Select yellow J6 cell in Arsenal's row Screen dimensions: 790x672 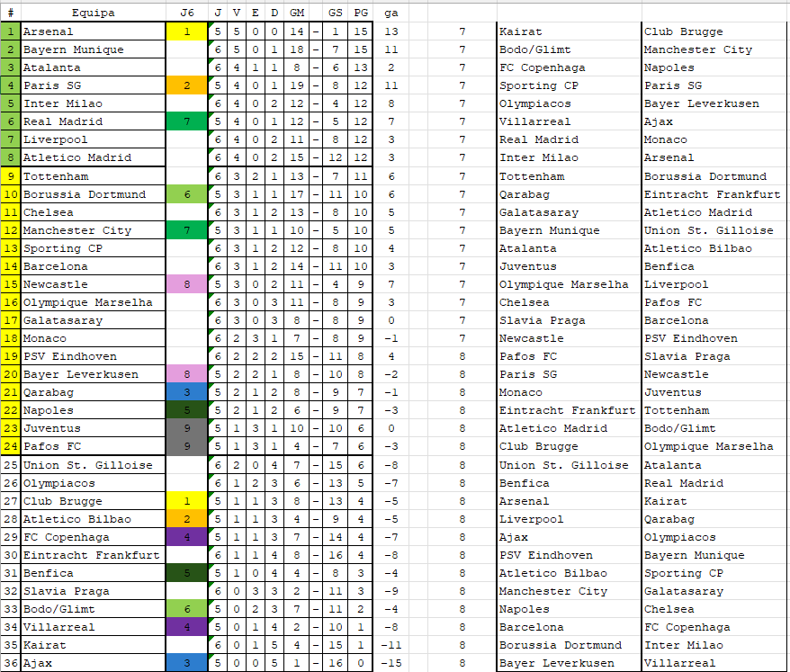(x=186, y=31)
